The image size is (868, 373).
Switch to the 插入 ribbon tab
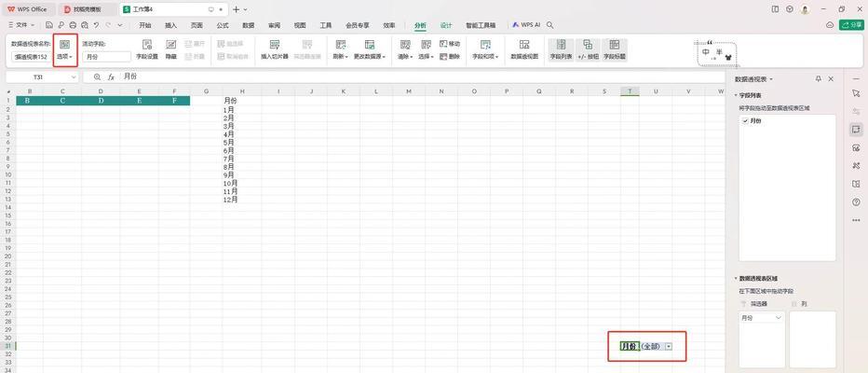pyautogui.click(x=171, y=25)
